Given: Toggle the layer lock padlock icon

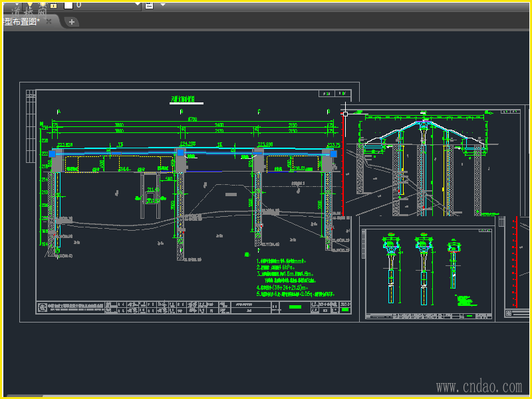Looking at the screenshot, I should [54, 5].
